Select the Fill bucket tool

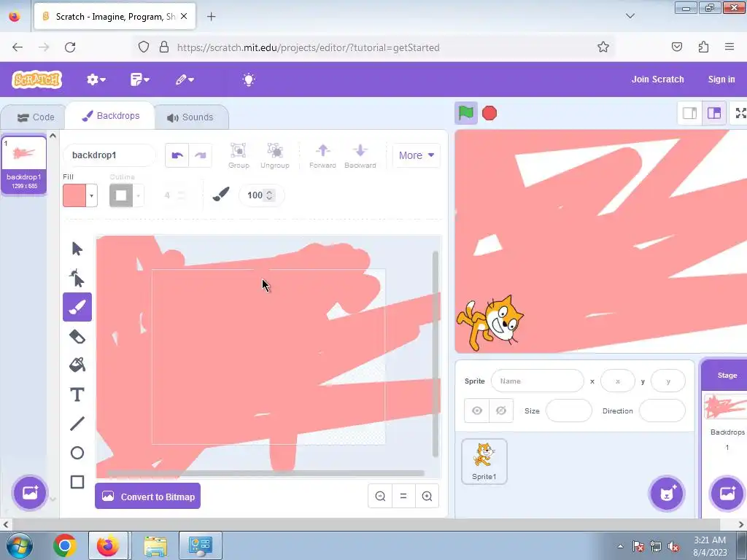tap(77, 365)
